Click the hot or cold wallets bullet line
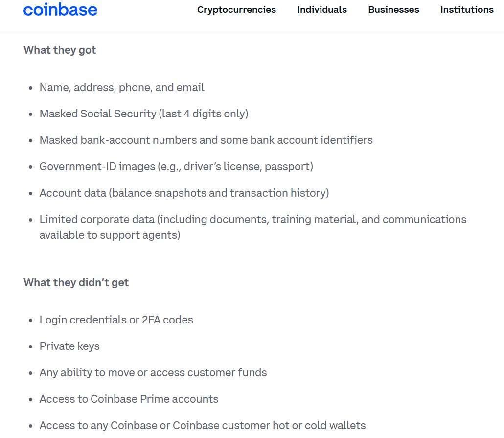 click(x=203, y=425)
